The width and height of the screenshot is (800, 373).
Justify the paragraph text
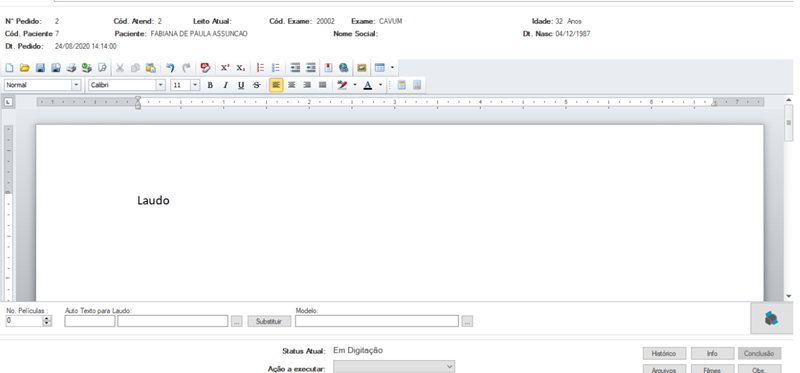tap(322, 85)
